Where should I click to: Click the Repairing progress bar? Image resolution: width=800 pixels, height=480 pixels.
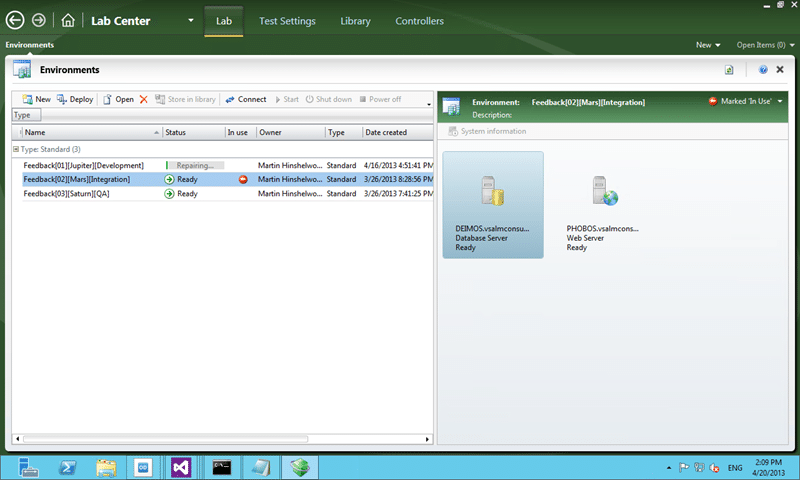[x=195, y=165]
